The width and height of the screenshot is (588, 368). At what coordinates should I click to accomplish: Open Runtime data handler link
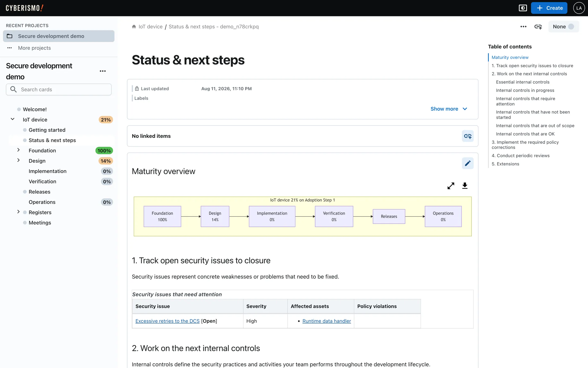pos(327,321)
